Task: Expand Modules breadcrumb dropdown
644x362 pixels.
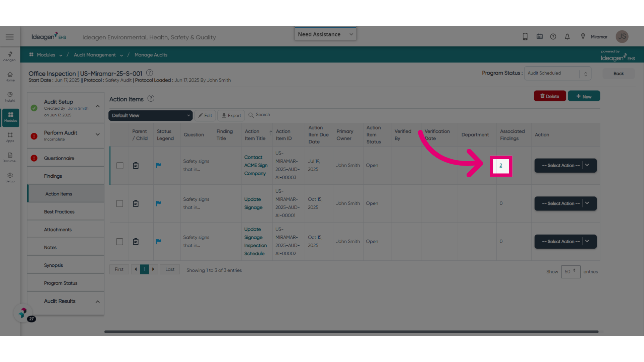Action: [61, 55]
